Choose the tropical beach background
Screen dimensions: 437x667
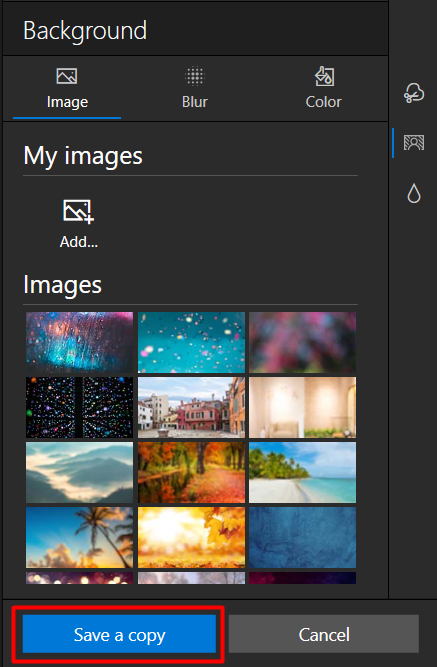tap(303, 473)
